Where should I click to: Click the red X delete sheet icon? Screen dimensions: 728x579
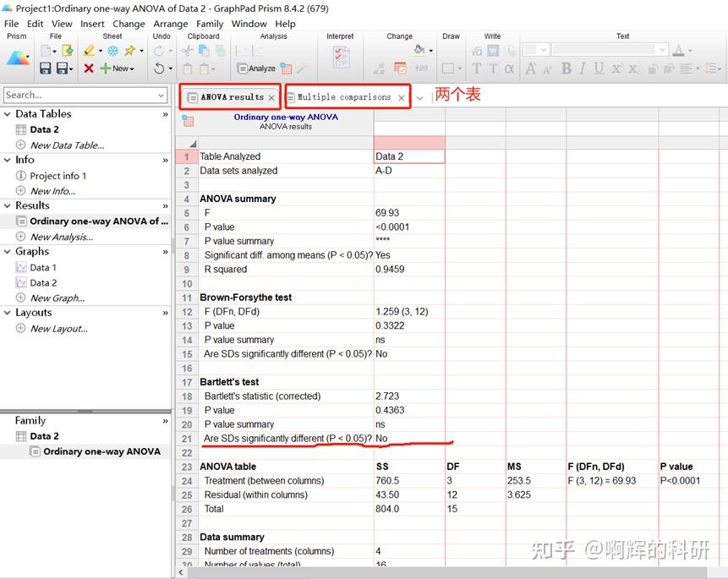90,68
